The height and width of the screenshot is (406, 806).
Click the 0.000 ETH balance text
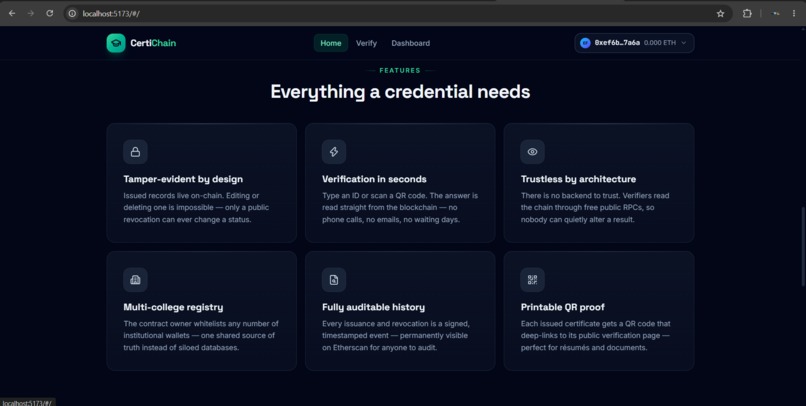click(660, 43)
